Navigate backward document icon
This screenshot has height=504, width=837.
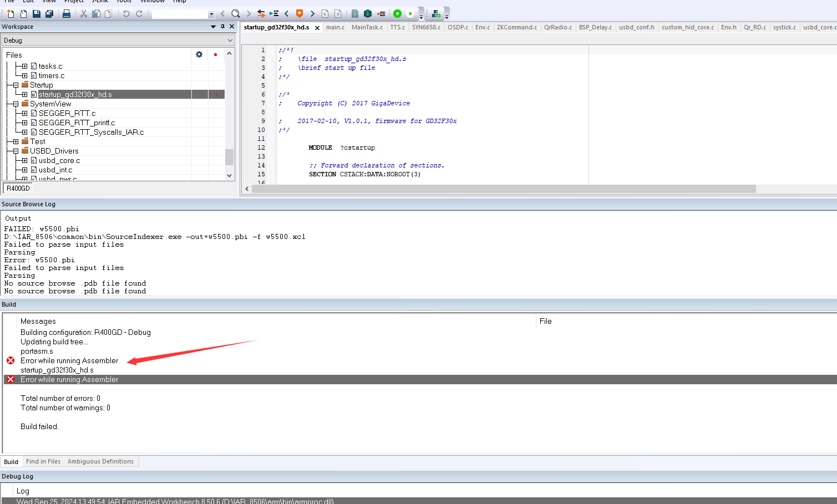(325, 14)
